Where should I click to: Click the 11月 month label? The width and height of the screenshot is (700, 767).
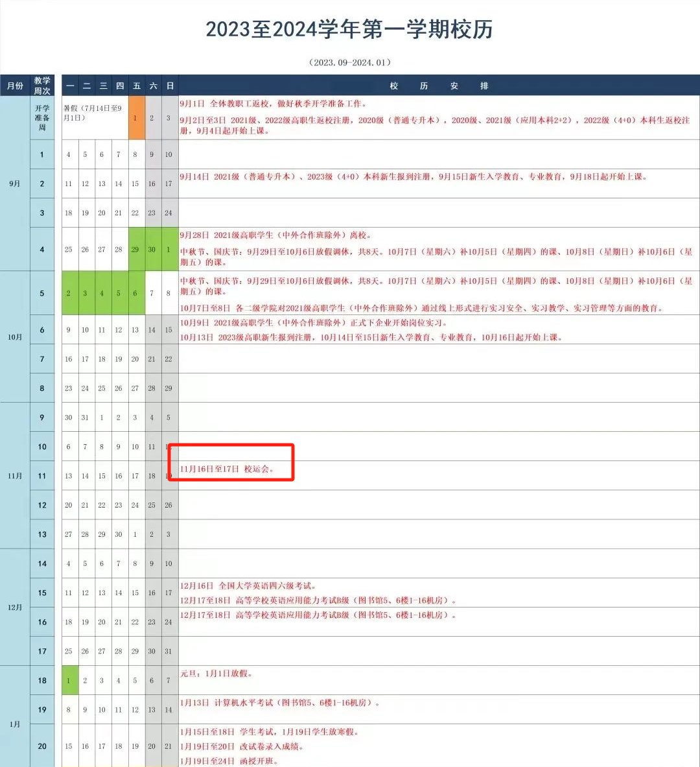click(x=15, y=475)
